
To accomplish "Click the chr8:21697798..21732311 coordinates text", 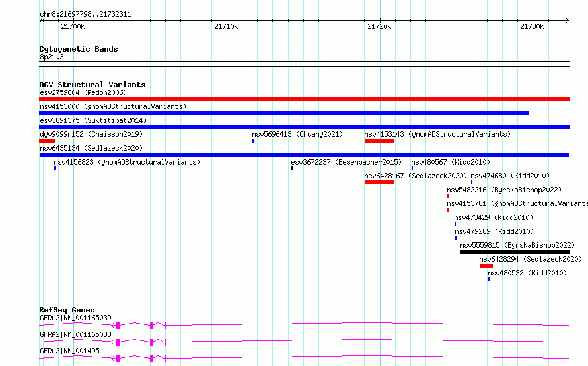I will (x=85, y=15).
